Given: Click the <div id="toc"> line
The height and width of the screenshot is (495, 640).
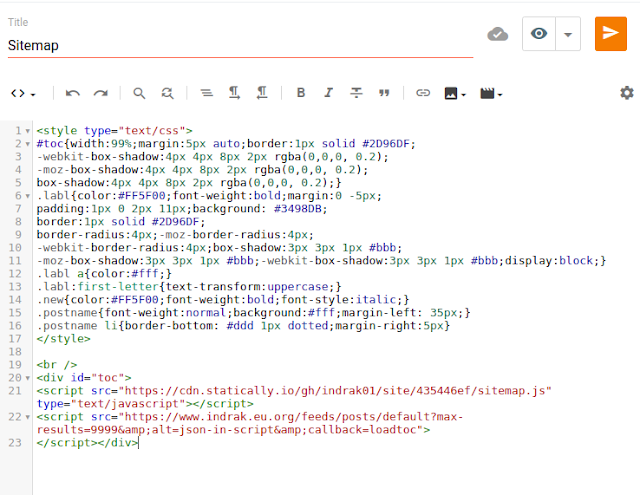Looking at the screenshot, I should pos(84,378).
